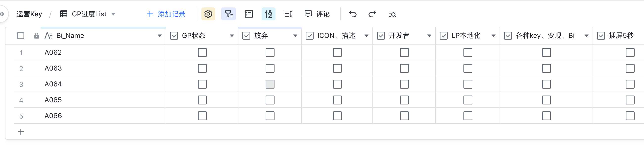
Task: Open the search icon in the toolbar
Action: pos(392,14)
